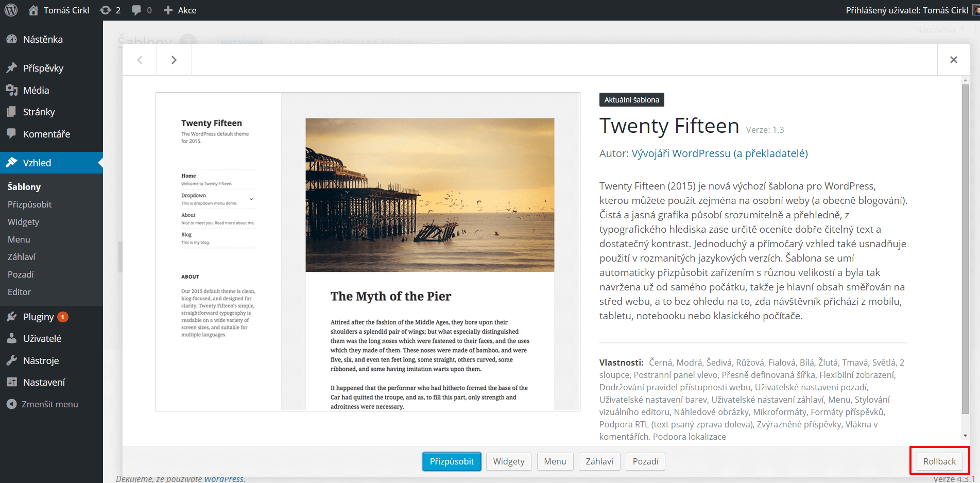Click the Pluginy plug icon
Viewport: 980px width, 483px height.
click(x=11, y=317)
